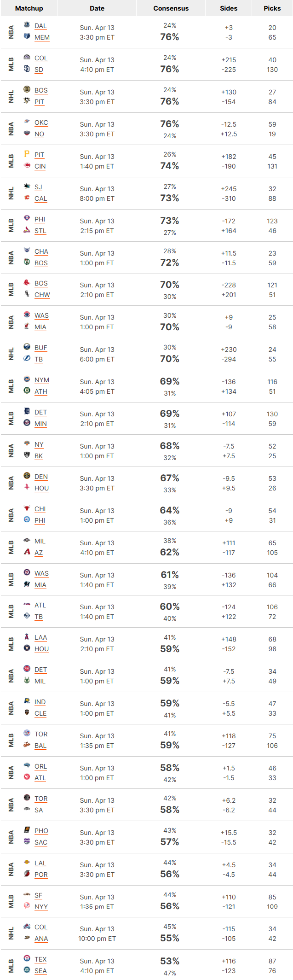Click the Denver Nuggets logo
The width and height of the screenshot is (293, 980).
click(27, 475)
